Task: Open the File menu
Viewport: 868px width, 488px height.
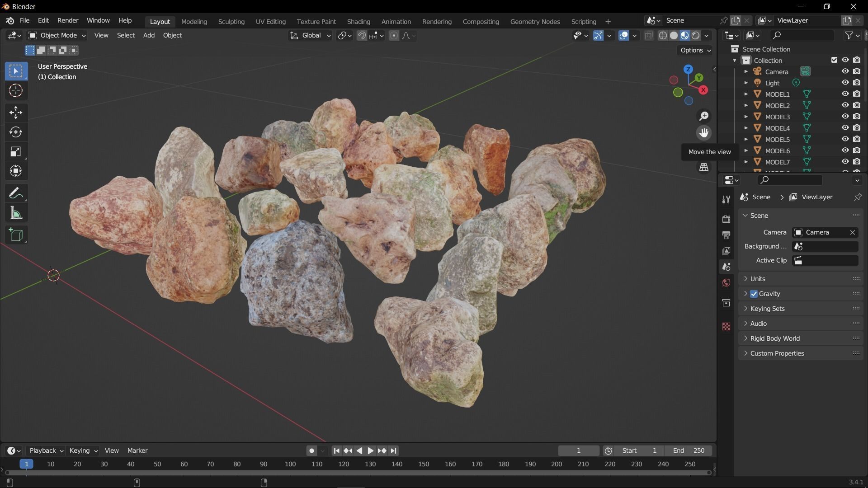Action: coord(24,21)
